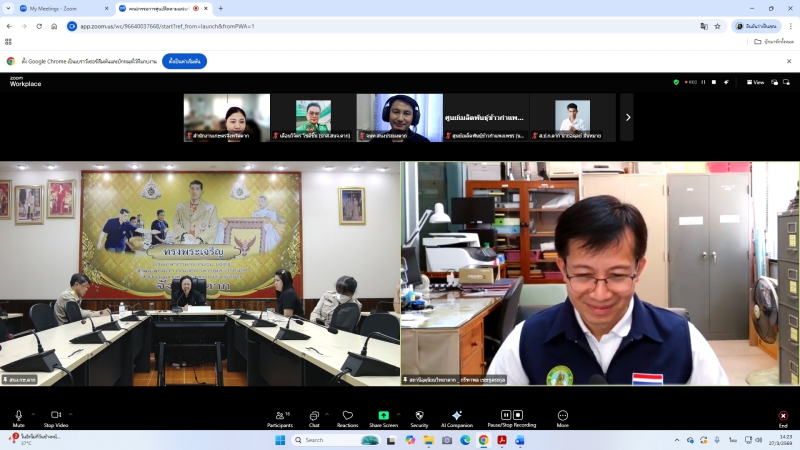The image size is (800, 450).
Task: Open the Reactions menu
Action: pyautogui.click(x=348, y=415)
